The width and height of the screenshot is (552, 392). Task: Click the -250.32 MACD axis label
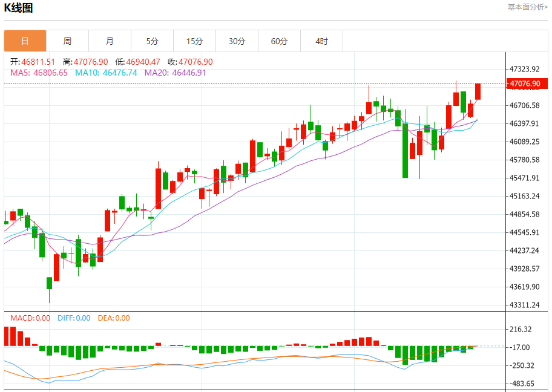[522, 365]
